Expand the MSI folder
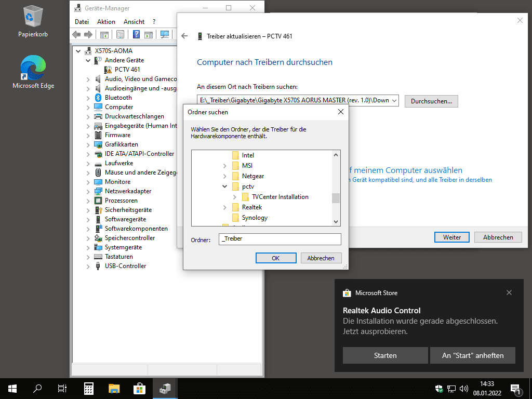This screenshot has width=532, height=399. pyautogui.click(x=224, y=166)
